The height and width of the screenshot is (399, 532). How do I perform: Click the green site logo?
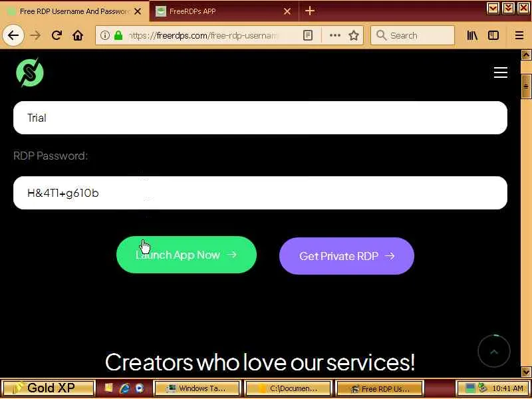pyautogui.click(x=30, y=72)
